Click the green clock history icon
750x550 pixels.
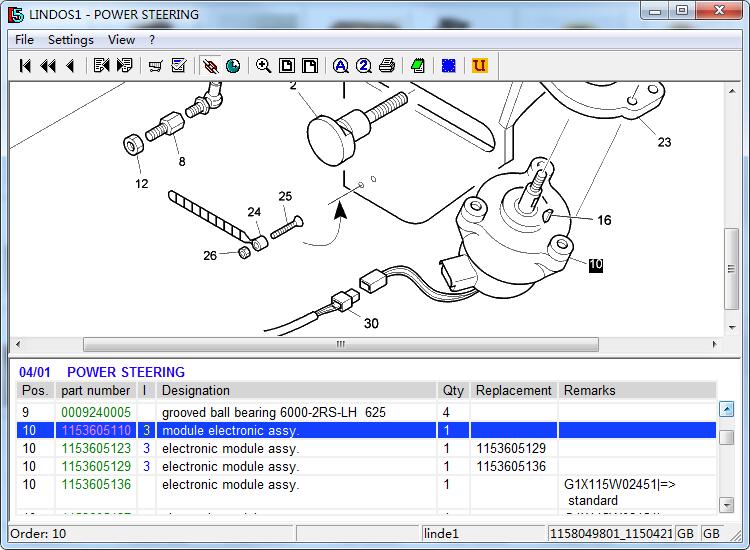click(233, 66)
